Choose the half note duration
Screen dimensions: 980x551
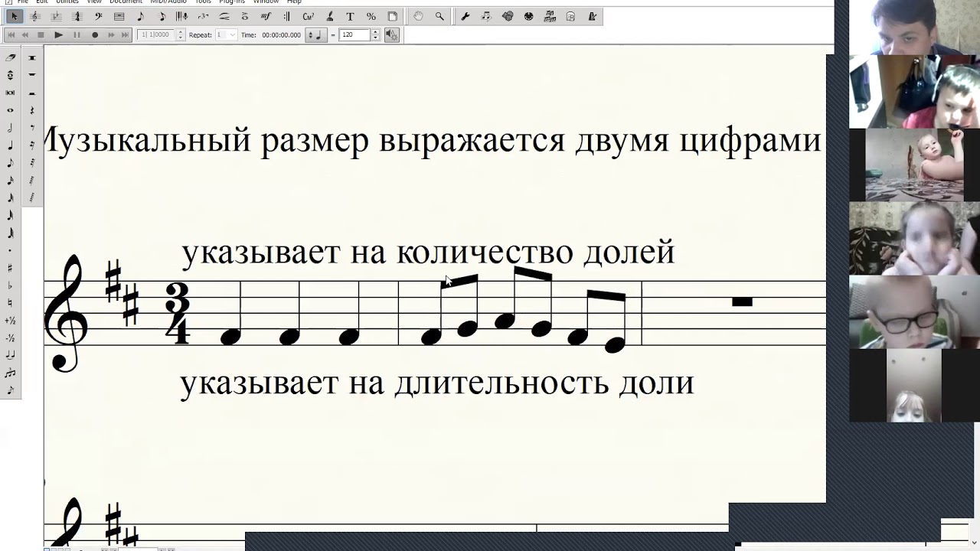click(x=11, y=128)
